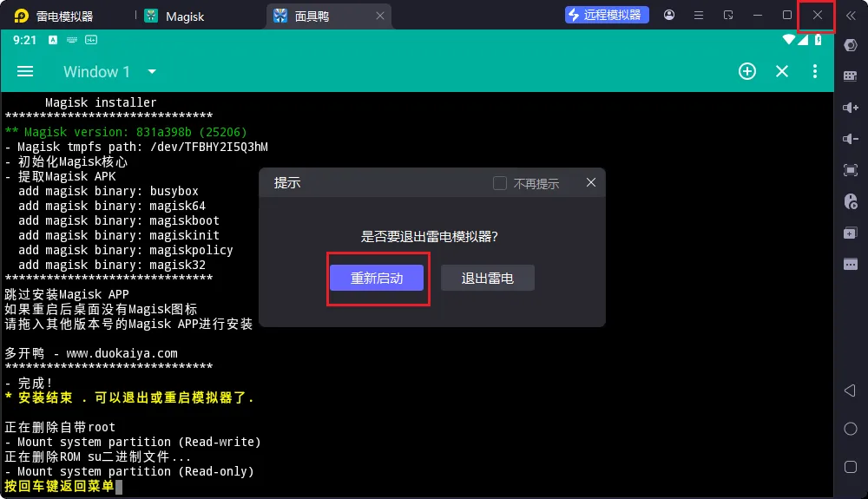Open the user account icon
Screen dimensions: 868x499
point(669,15)
